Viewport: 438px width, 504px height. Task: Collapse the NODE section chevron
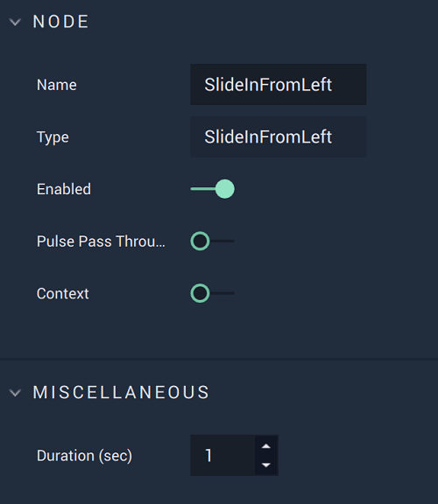(x=15, y=22)
